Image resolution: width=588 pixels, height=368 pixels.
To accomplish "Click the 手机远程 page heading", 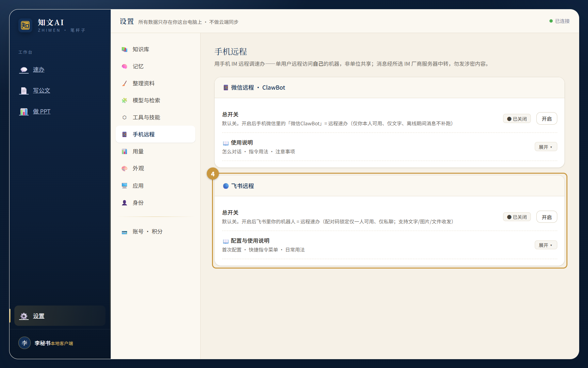I will [x=231, y=52].
